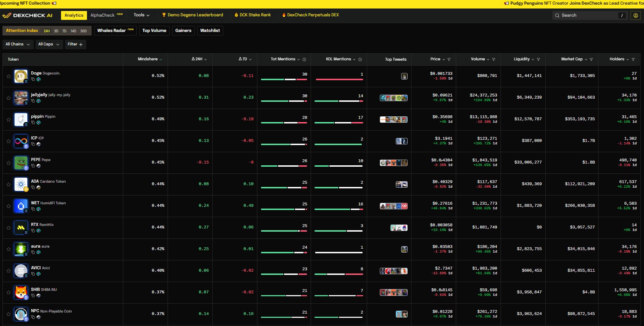Image resolution: width=644 pixels, height=326 pixels.
Task: Expand the All Chains dropdown
Action: click(17, 44)
